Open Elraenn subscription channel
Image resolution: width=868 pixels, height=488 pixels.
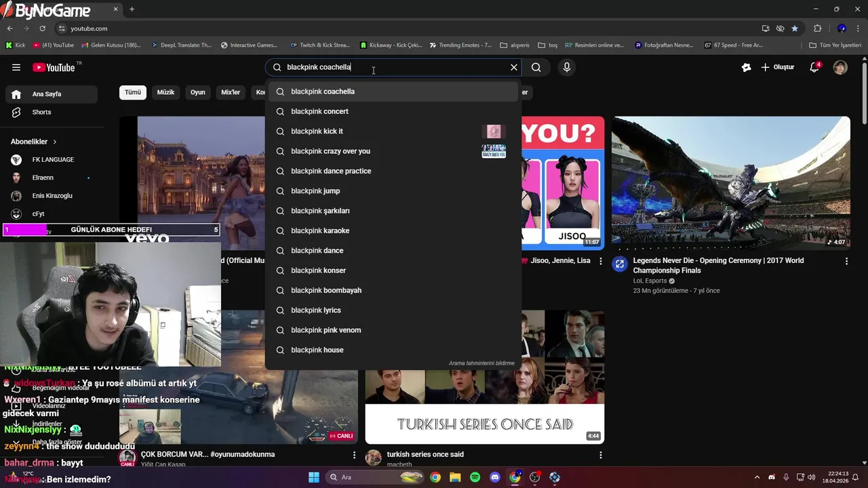(x=52, y=178)
